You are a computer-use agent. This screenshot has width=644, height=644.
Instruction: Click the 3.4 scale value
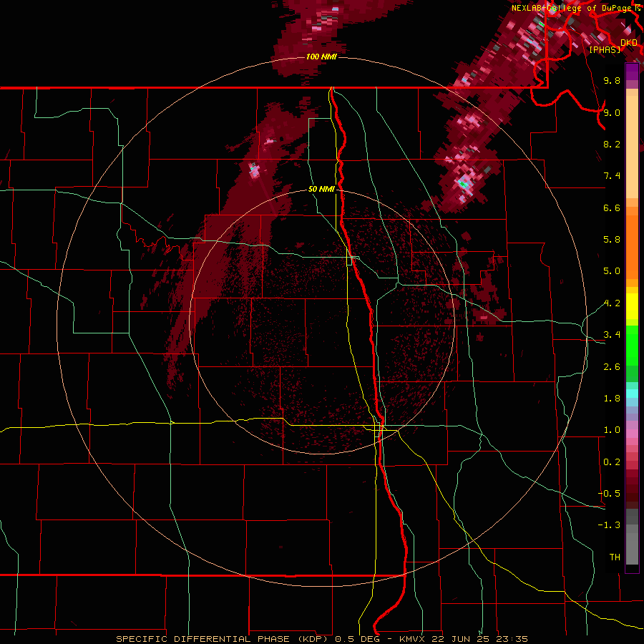(612, 335)
